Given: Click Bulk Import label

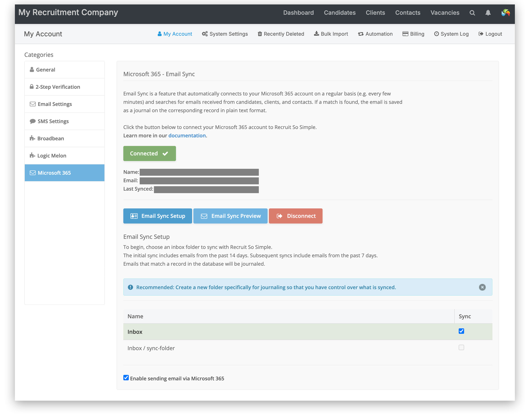Looking at the screenshot, I should click(334, 34).
